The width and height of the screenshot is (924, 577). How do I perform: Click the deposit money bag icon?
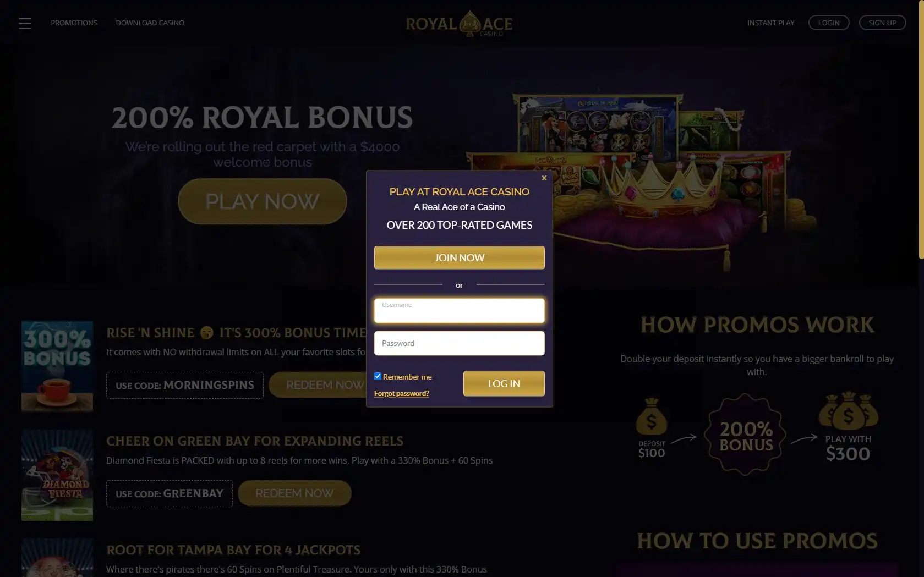click(x=652, y=416)
